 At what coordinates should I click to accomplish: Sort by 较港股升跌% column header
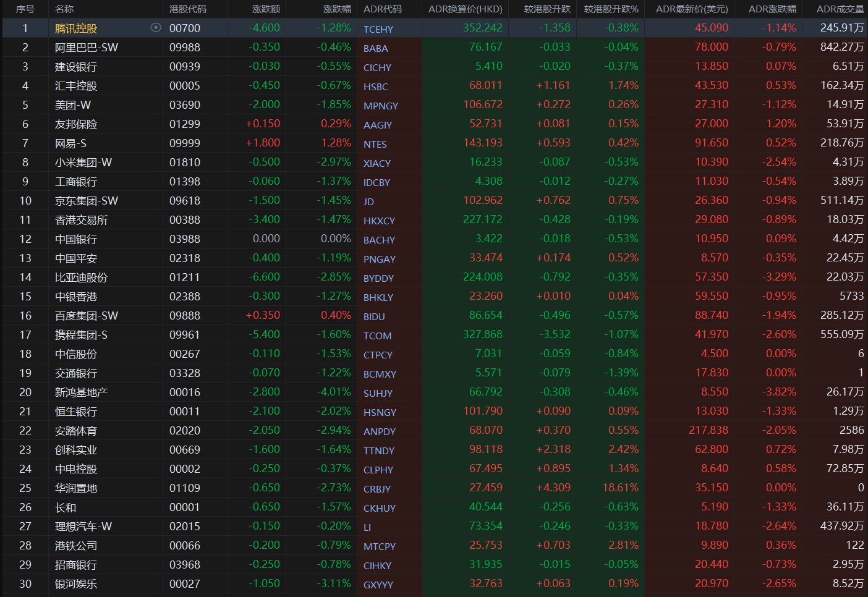click(611, 9)
